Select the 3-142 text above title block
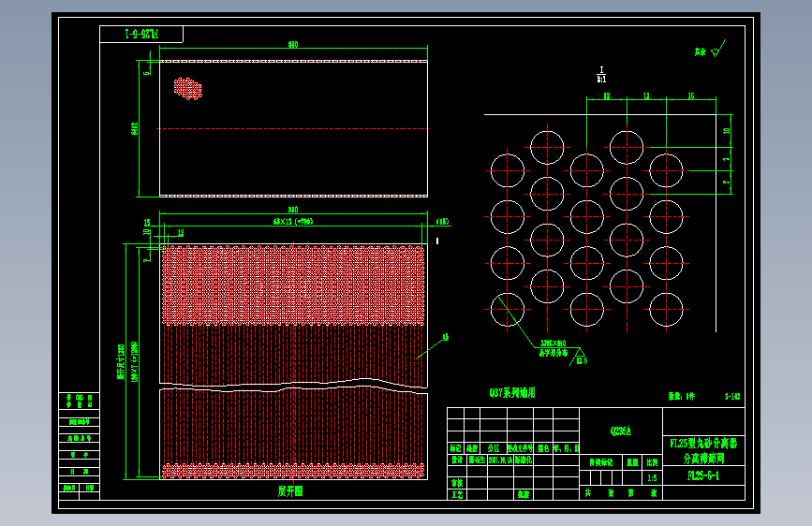This screenshot has height=526, width=812. (x=732, y=397)
